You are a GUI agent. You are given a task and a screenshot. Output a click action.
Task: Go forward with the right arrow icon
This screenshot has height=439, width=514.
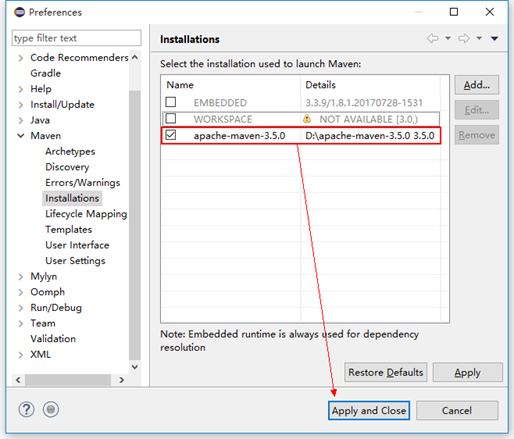coord(464,38)
